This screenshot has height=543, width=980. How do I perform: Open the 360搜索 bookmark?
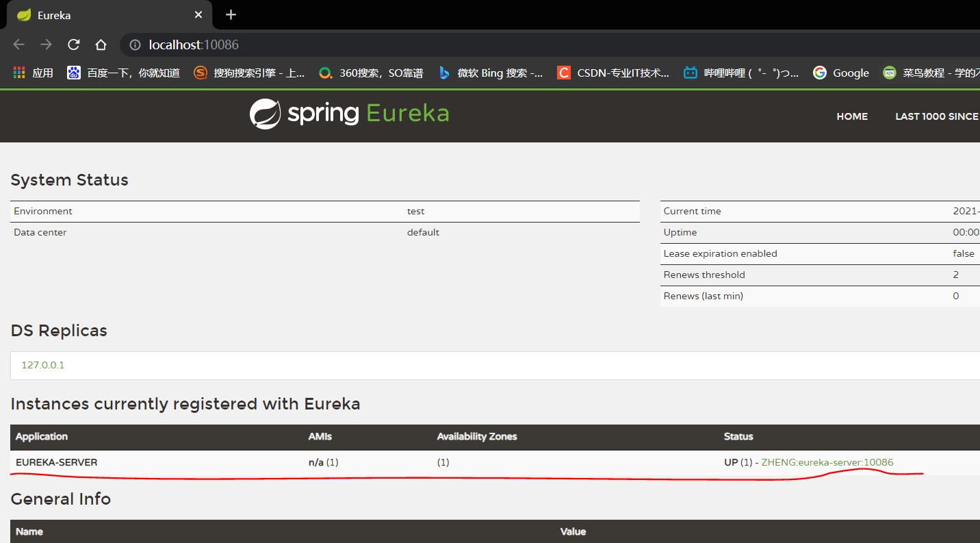371,73
